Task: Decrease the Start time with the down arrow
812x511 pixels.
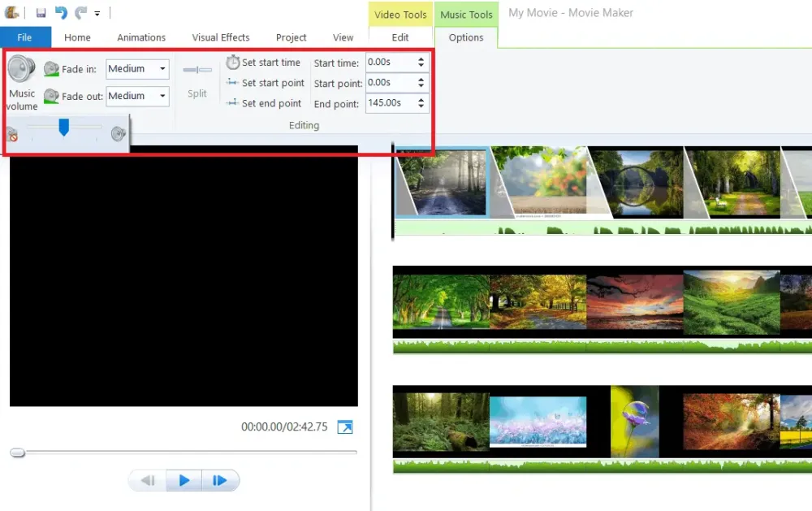Action: click(421, 65)
